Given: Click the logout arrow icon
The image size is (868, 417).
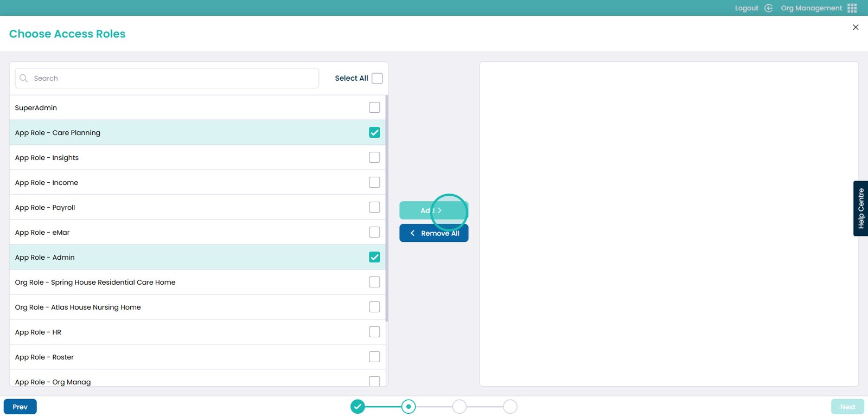Looking at the screenshot, I should (x=768, y=8).
